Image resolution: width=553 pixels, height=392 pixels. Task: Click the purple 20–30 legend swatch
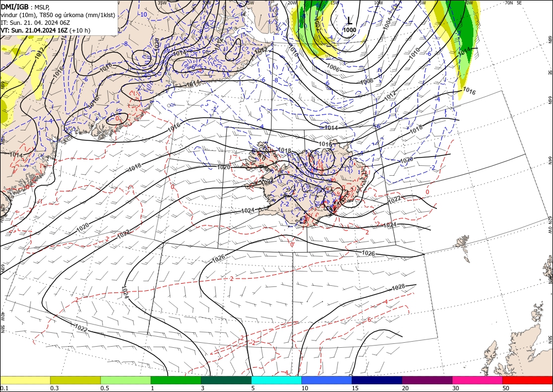click(427, 380)
